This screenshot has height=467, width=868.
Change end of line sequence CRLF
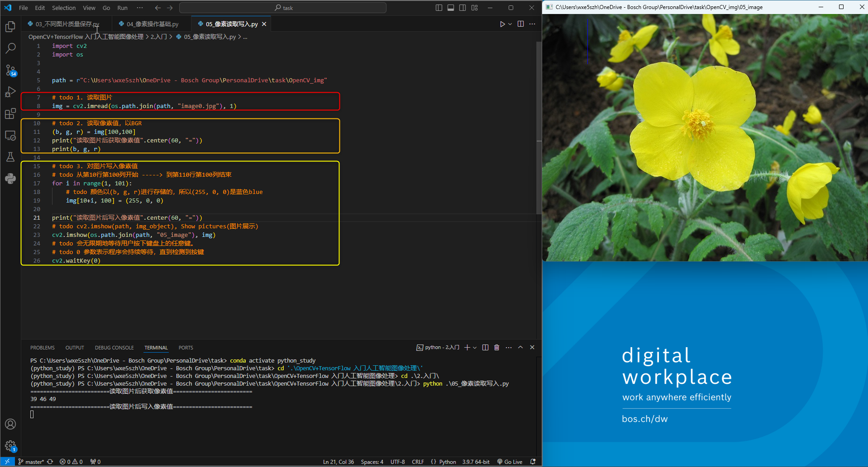418,462
